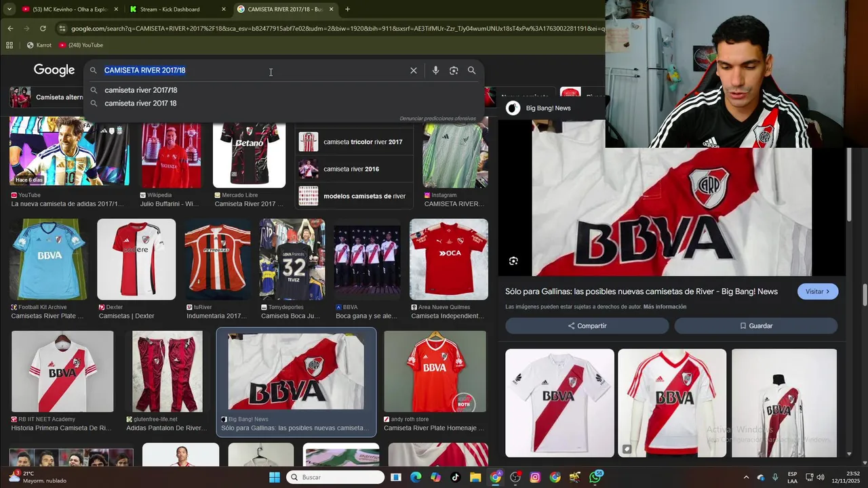The width and height of the screenshot is (868, 488).
Task: Switch to the Stream - Kick Dashboard tab
Action: coord(178,9)
